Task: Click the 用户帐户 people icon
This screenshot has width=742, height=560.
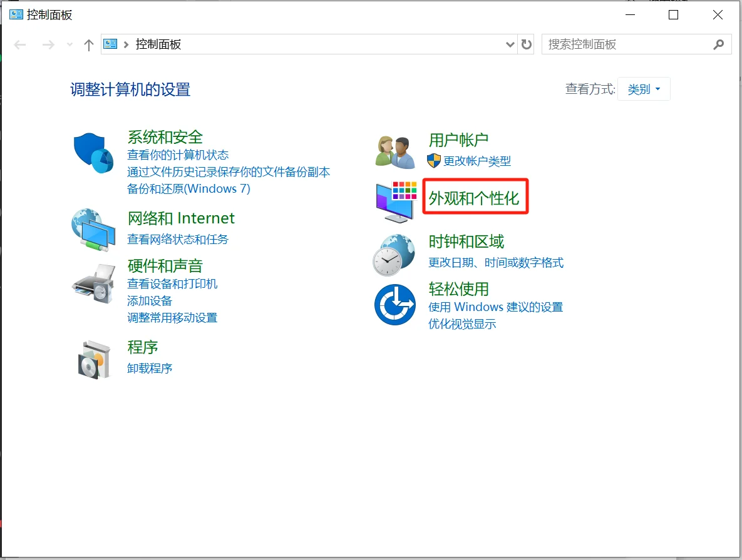Action: [x=394, y=150]
